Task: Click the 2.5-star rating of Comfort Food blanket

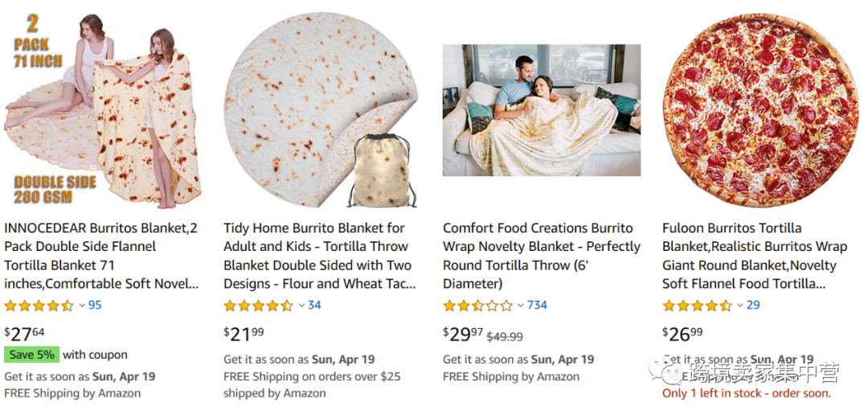Action: tap(477, 306)
